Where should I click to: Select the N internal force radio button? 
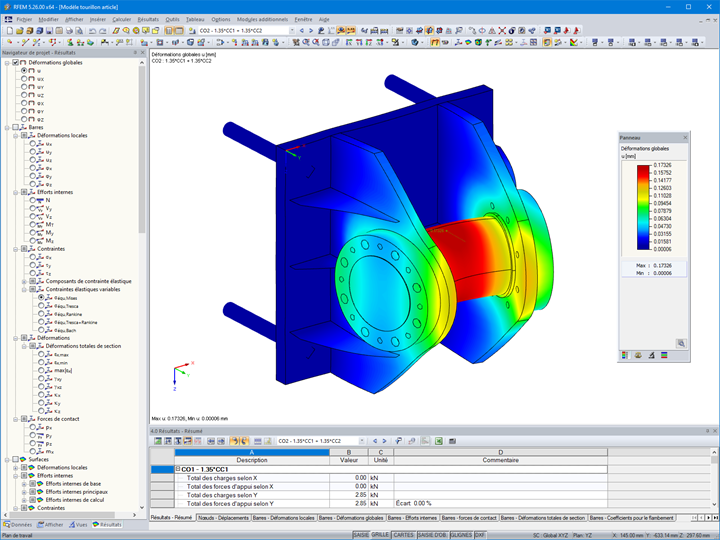point(33,200)
